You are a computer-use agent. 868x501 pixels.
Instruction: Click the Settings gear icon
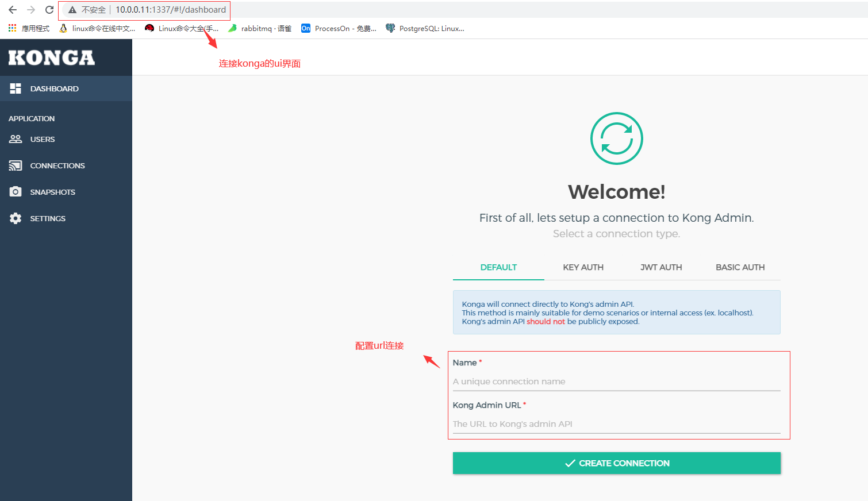pos(16,218)
